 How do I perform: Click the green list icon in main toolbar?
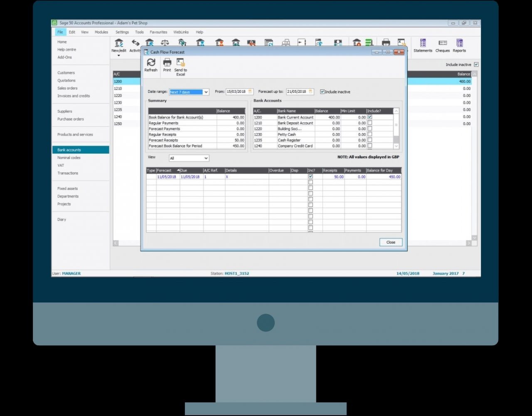pyautogui.click(x=369, y=42)
